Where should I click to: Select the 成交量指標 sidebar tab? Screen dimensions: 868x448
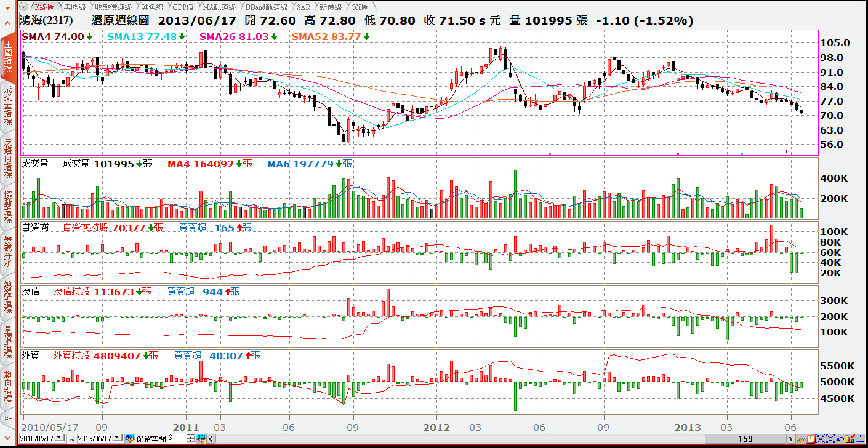(x=7, y=105)
